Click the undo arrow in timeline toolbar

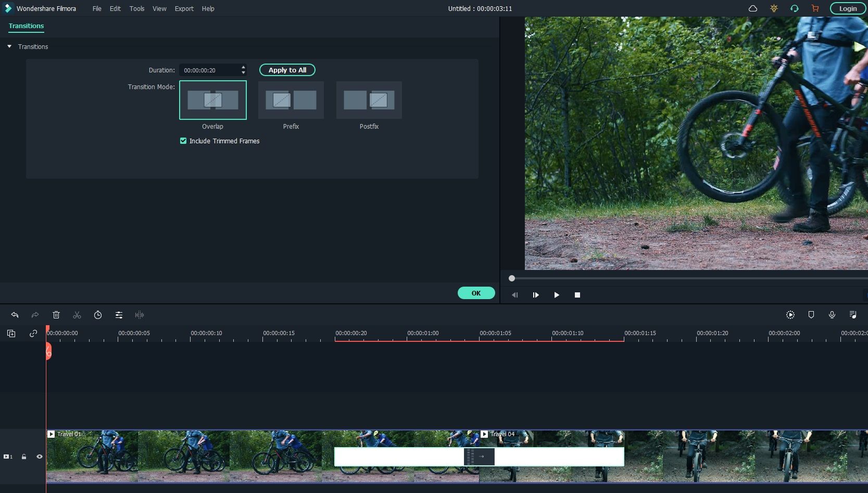[x=15, y=315]
